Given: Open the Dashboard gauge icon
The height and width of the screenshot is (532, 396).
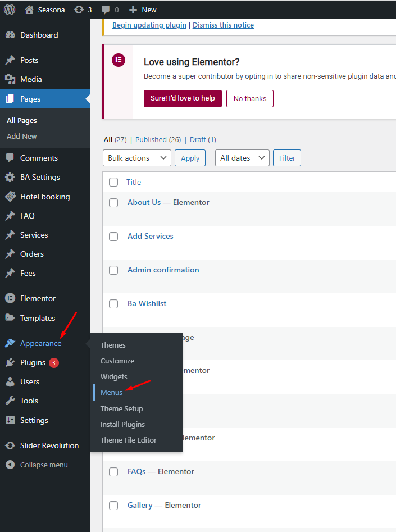Looking at the screenshot, I should click(x=10, y=35).
